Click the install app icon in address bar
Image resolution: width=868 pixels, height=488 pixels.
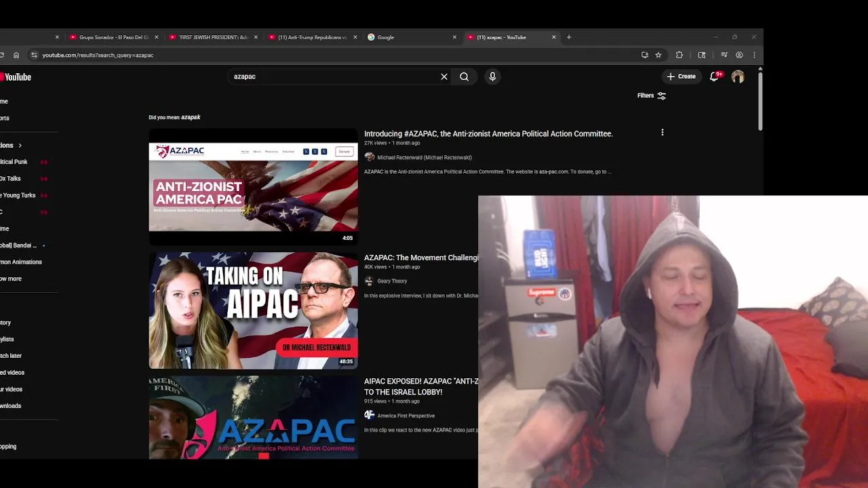[645, 55]
